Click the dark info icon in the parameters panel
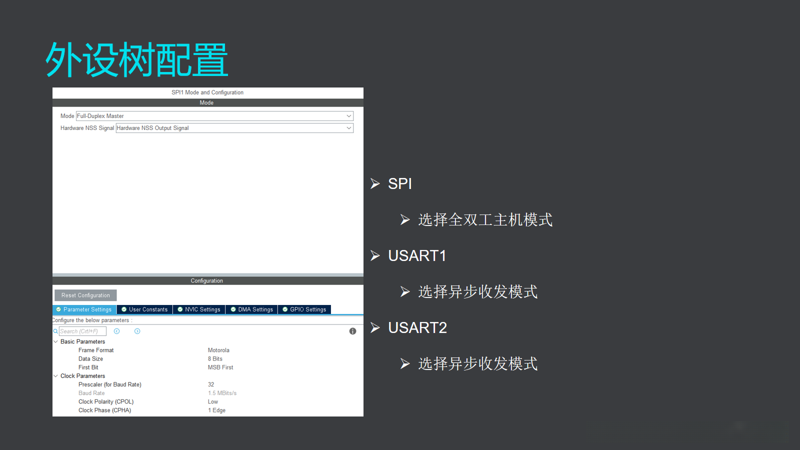This screenshot has width=800, height=450. click(353, 332)
